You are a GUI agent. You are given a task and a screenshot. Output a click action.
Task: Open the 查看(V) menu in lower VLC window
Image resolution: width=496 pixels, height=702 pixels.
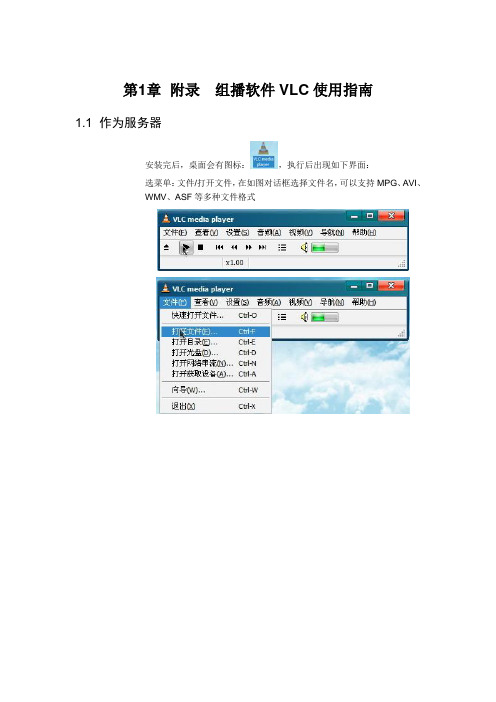206,302
